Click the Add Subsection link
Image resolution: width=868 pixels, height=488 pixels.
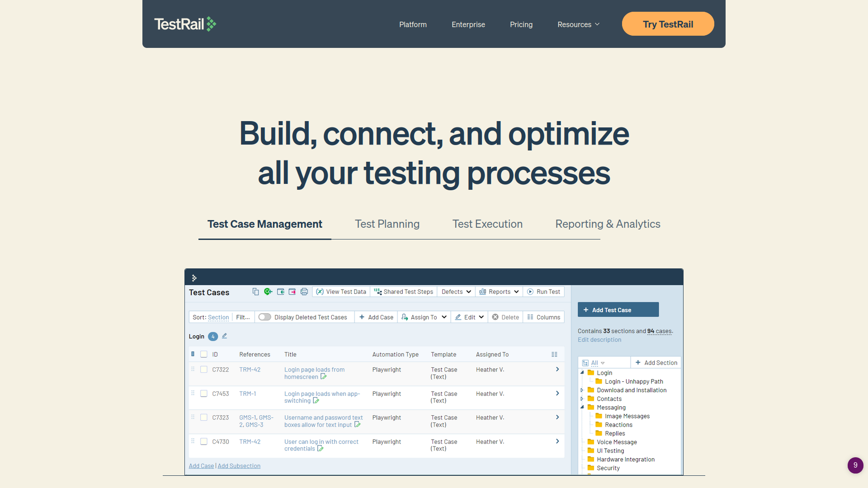[x=239, y=465]
